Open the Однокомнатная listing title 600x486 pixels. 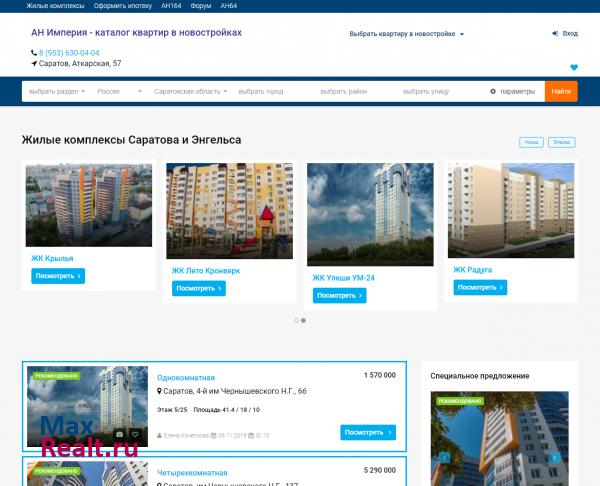(x=186, y=378)
